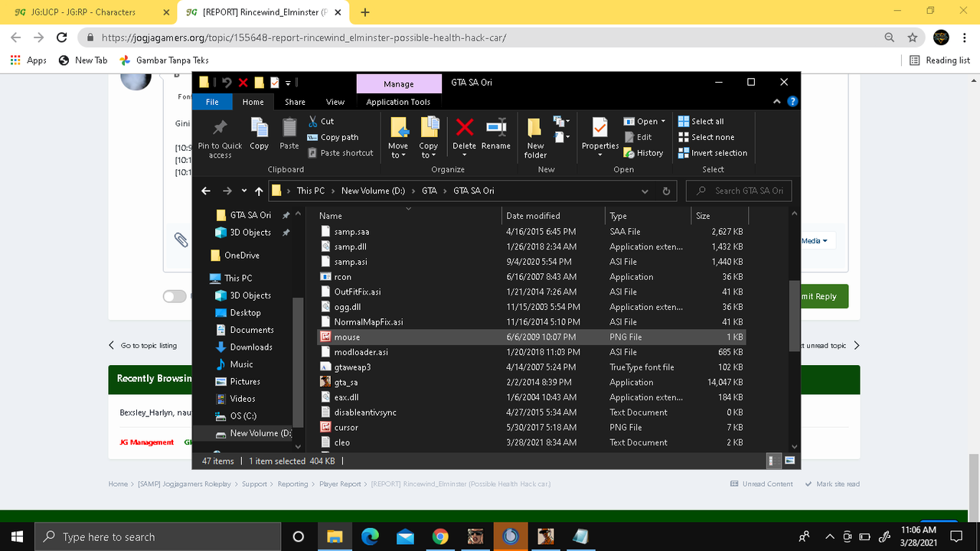The height and width of the screenshot is (551, 980).
Task: Switch to Google Chrome on the taskbar
Action: pyautogui.click(x=440, y=536)
